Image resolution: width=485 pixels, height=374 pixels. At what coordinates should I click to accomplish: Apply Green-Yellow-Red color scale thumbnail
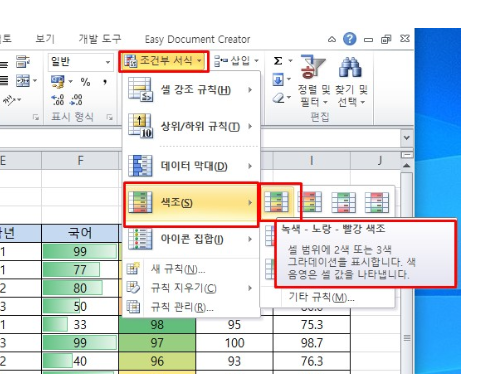pos(276,202)
